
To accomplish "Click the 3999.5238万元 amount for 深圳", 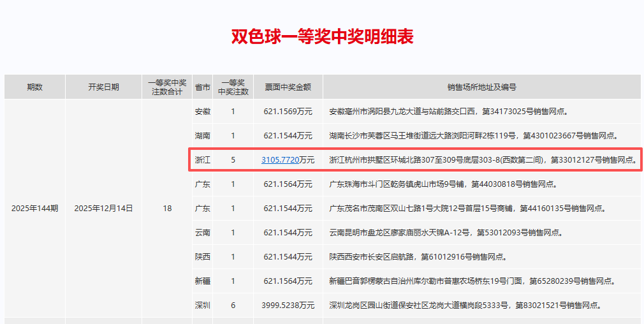I will (288, 306).
